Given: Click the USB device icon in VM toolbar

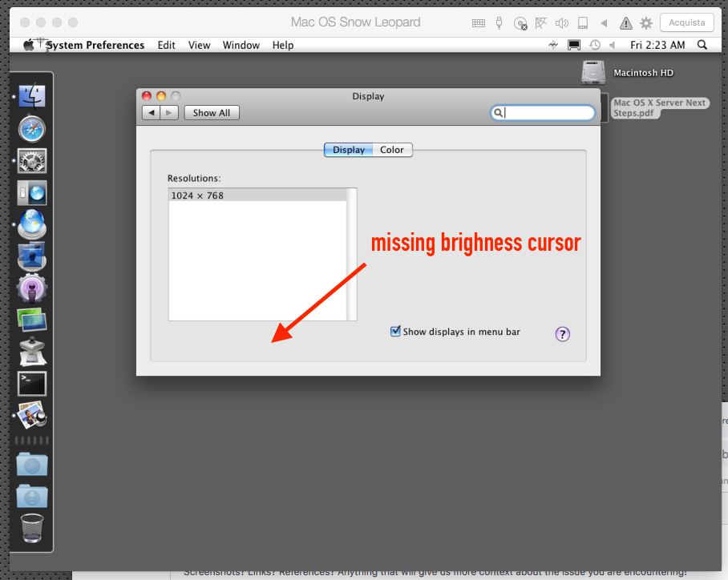Looking at the screenshot, I should (499, 22).
